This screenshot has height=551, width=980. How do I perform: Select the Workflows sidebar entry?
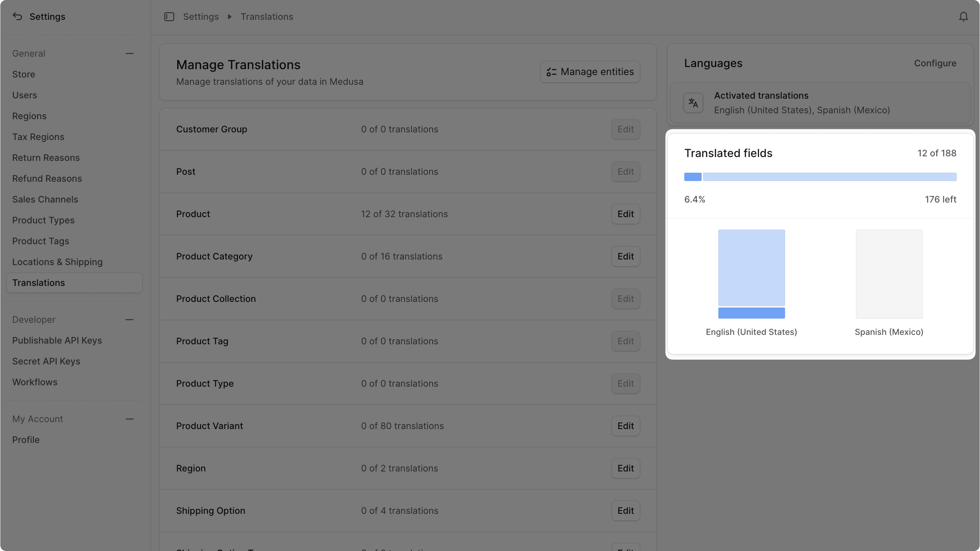click(35, 382)
